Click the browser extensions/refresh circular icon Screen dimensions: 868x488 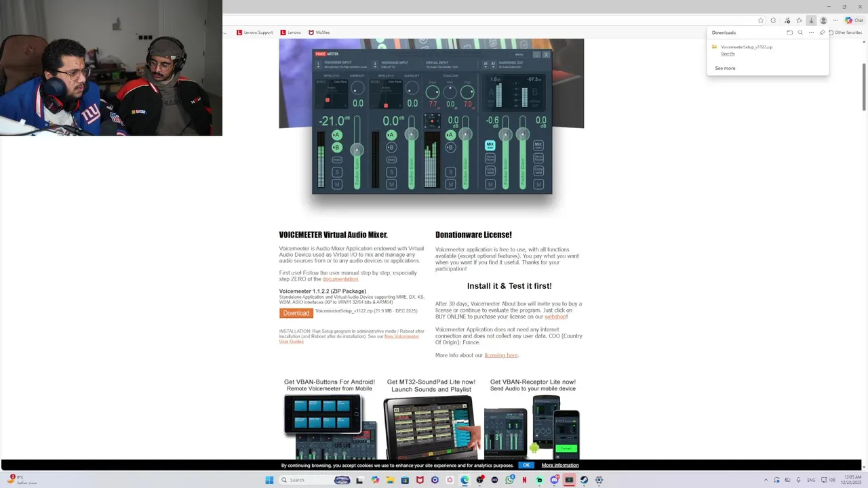pyautogui.click(x=773, y=20)
